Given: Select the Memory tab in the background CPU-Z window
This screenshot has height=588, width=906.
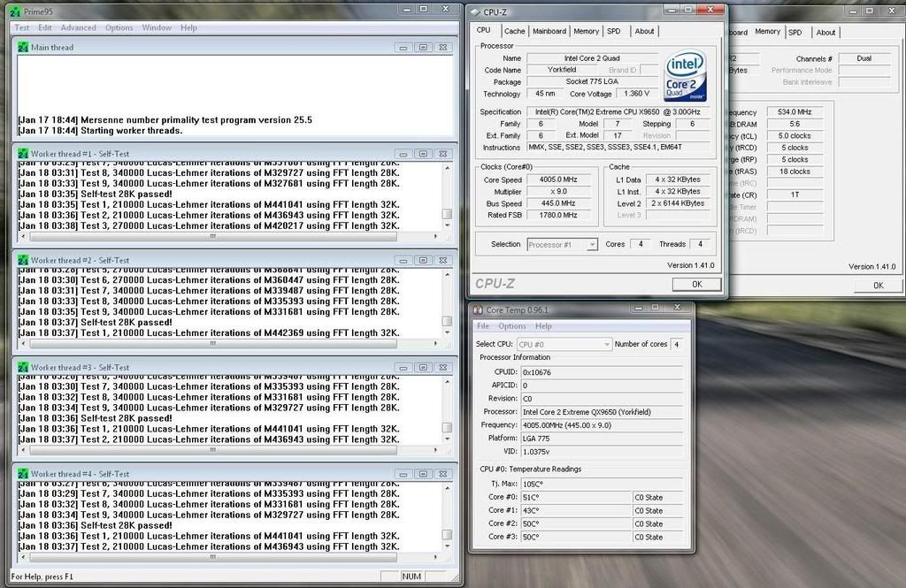Looking at the screenshot, I should point(768,32).
